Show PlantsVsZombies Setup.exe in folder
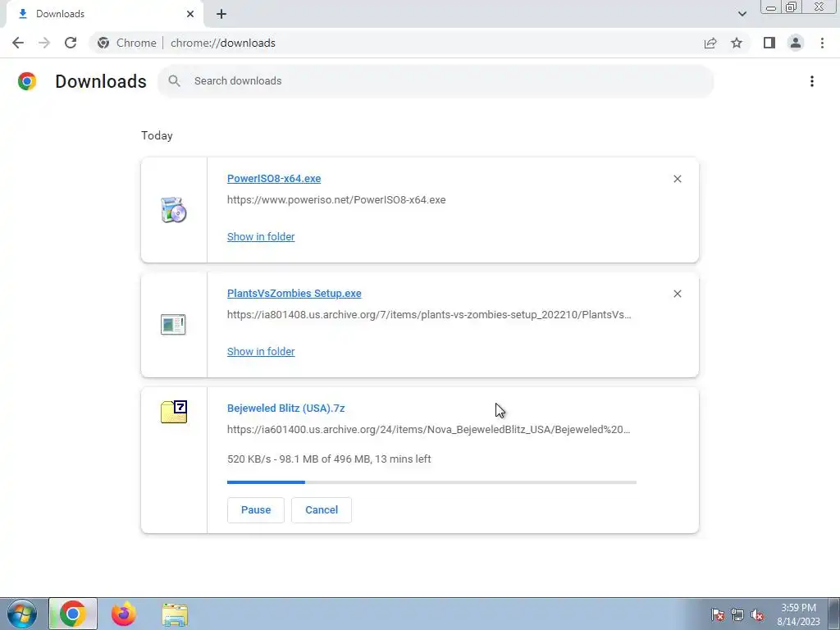This screenshot has height=630, width=840. (261, 351)
